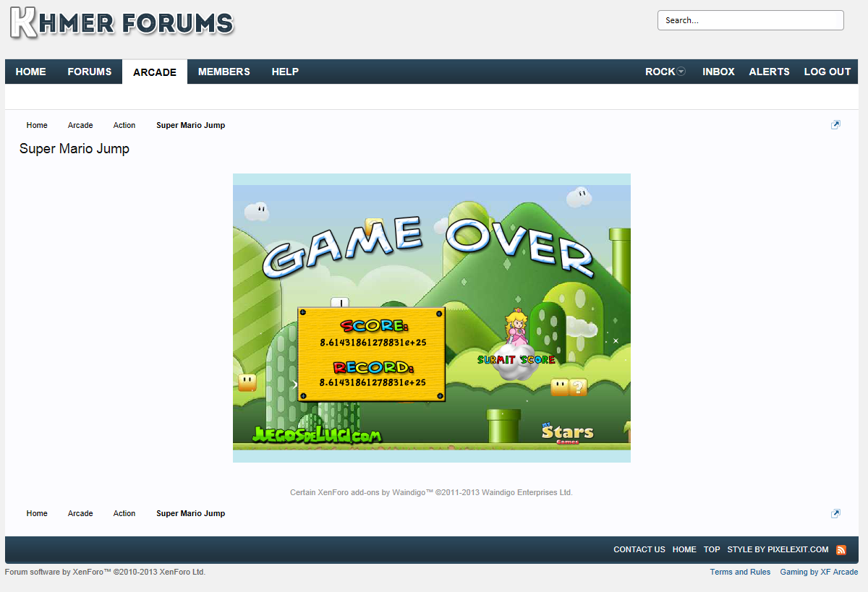The image size is (868, 592).
Task: Click the Princess Peach character
Action: pyautogui.click(x=516, y=327)
